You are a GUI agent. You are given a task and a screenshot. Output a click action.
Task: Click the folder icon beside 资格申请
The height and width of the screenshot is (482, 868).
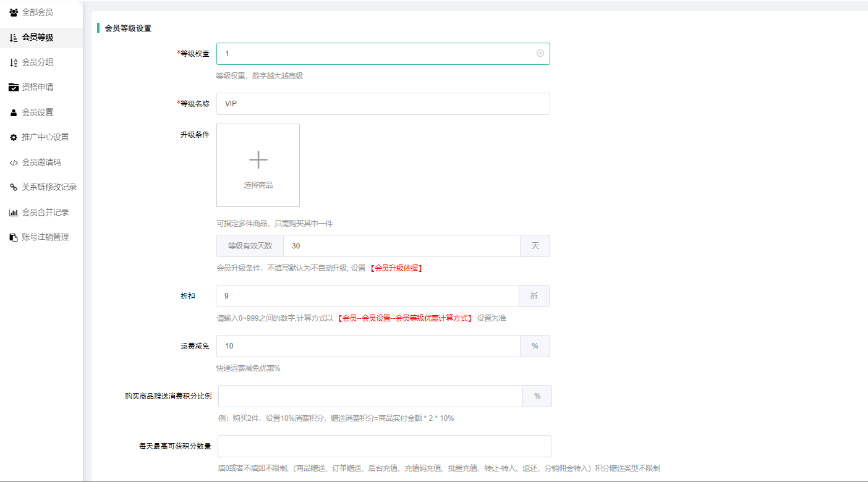click(x=14, y=87)
